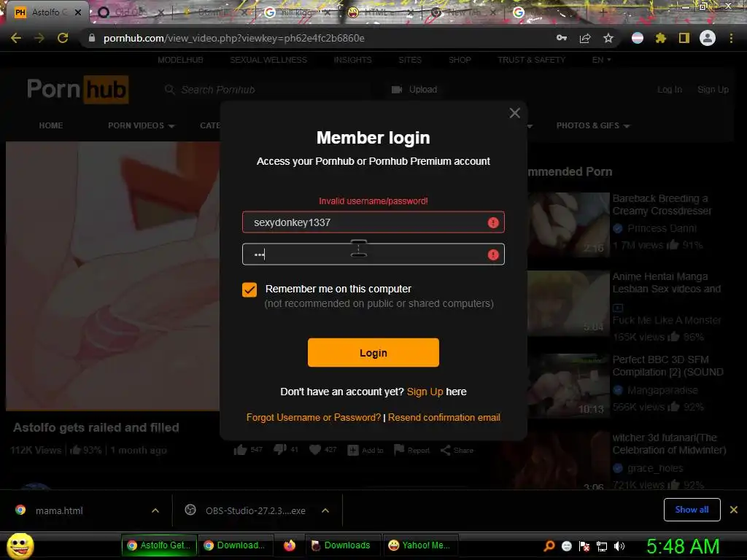Open the Downloads taskbar window
The height and width of the screenshot is (560, 747).
click(x=341, y=545)
